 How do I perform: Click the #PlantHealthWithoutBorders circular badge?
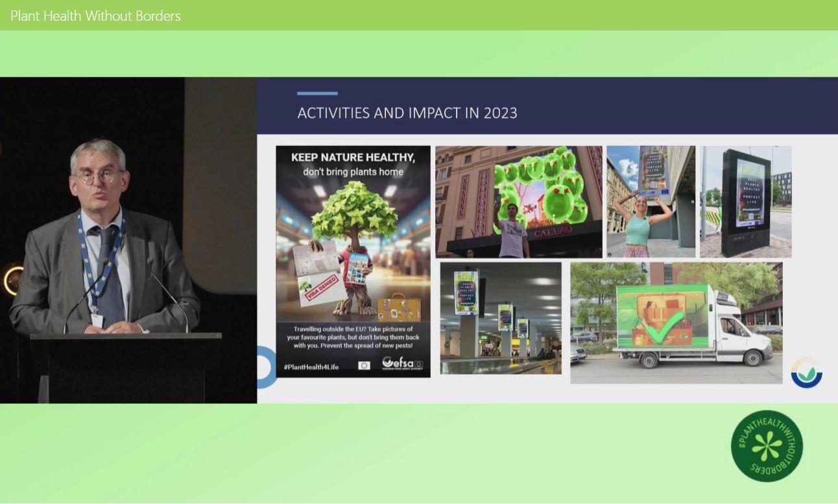pyautogui.click(x=767, y=446)
